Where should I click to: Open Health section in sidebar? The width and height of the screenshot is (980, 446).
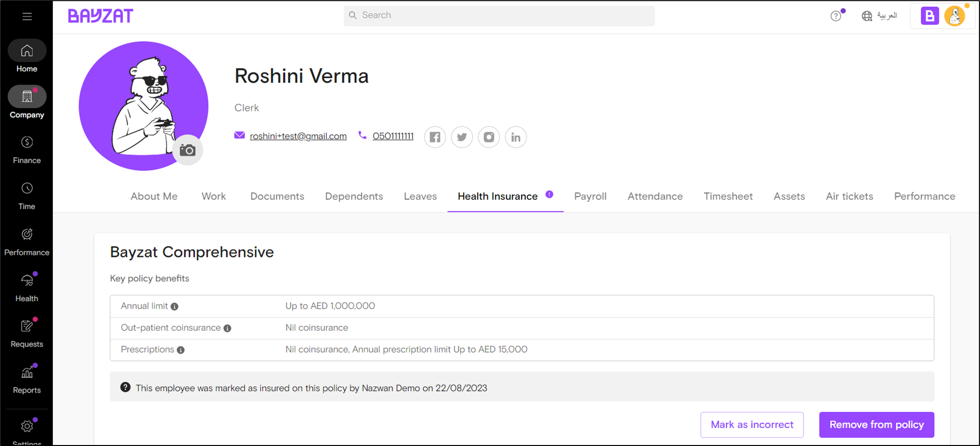click(x=27, y=287)
